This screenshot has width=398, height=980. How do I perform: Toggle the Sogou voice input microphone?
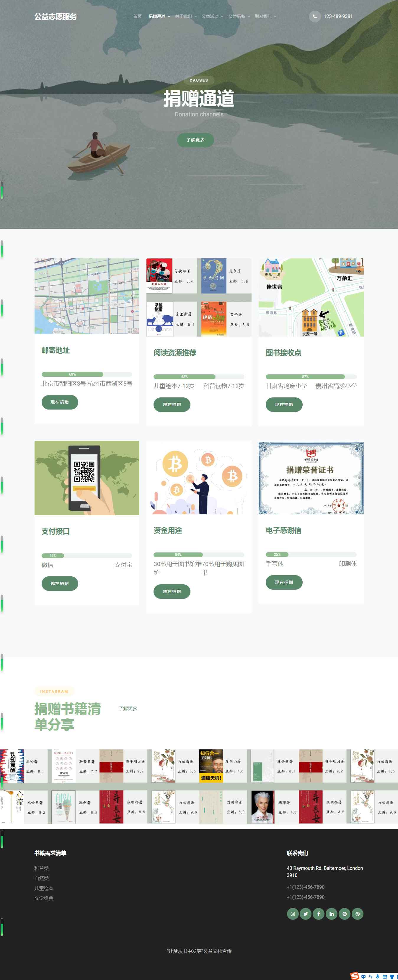click(x=377, y=976)
